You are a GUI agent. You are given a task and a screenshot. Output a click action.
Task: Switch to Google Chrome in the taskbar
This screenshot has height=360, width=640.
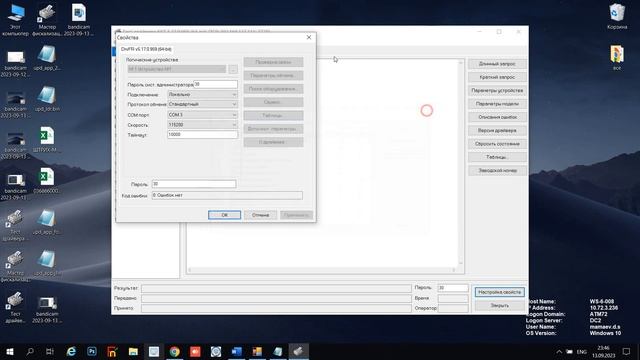[x=175, y=351]
